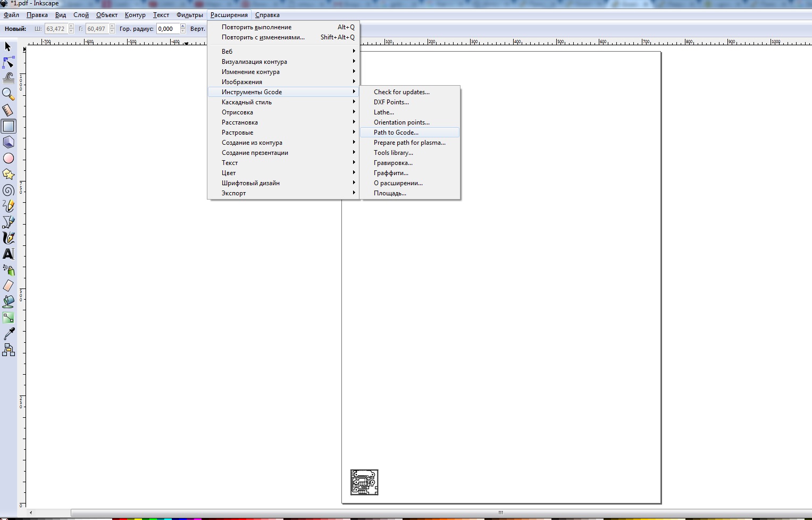Select the arrow Selector tool
This screenshot has height=520, width=812.
coord(9,47)
